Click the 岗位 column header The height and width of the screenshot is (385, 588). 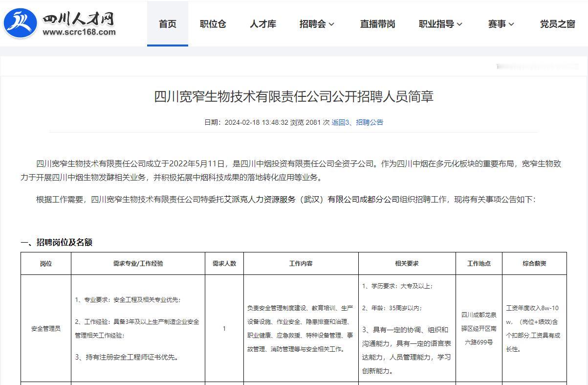click(x=46, y=263)
